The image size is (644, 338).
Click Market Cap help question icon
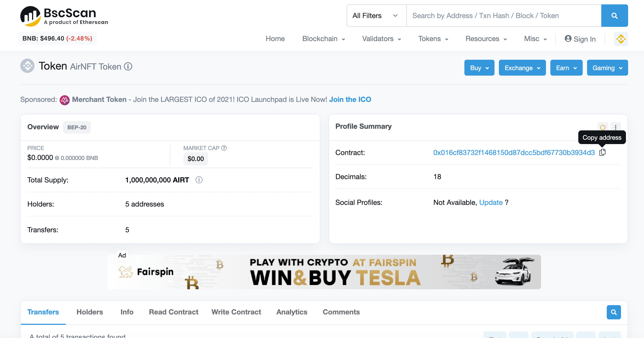224,148
